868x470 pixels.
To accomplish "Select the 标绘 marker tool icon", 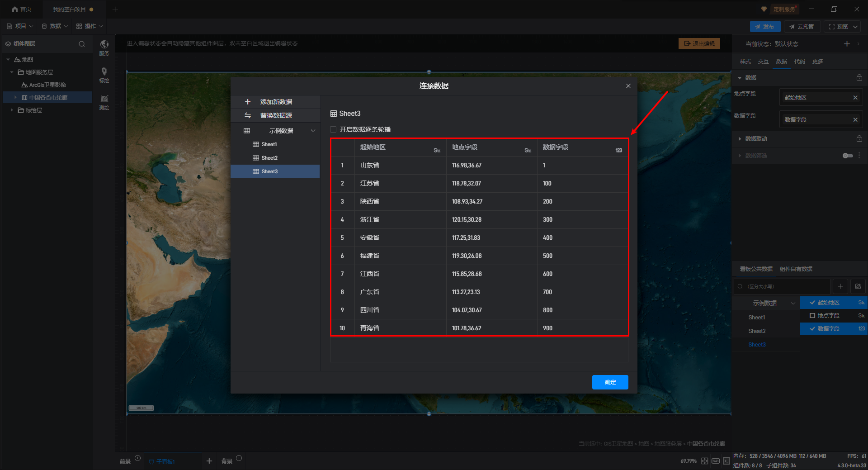I will click(x=104, y=75).
